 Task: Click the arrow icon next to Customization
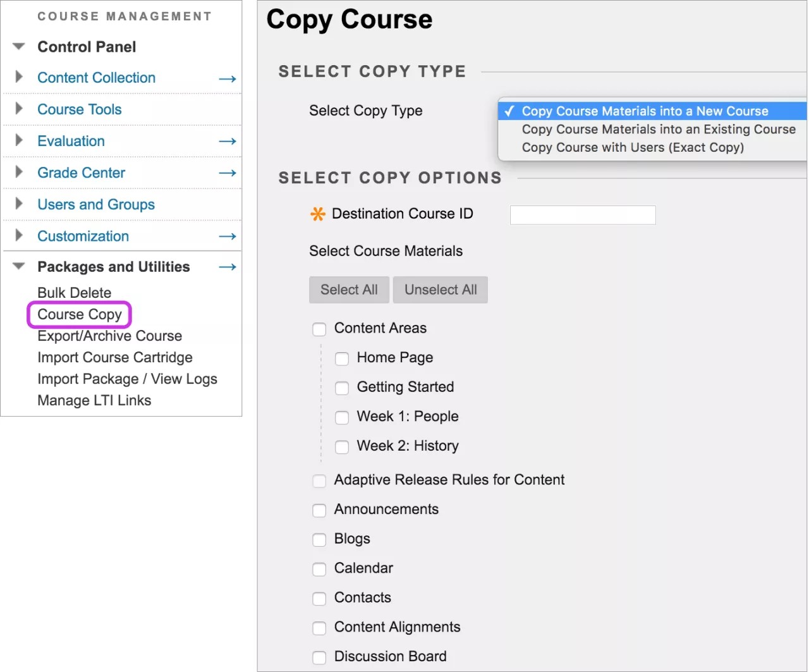[227, 236]
